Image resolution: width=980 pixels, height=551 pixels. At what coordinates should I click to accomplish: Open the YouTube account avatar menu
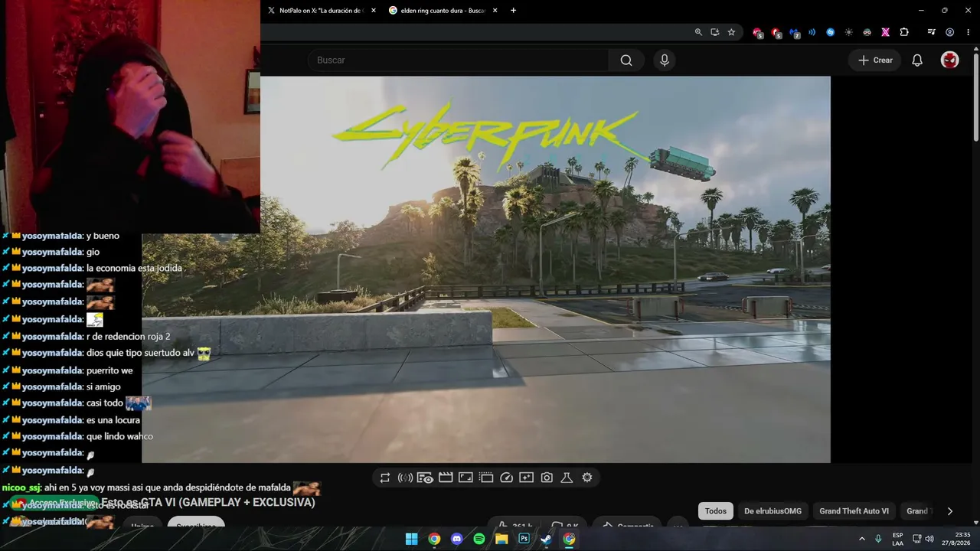(x=949, y=60)
